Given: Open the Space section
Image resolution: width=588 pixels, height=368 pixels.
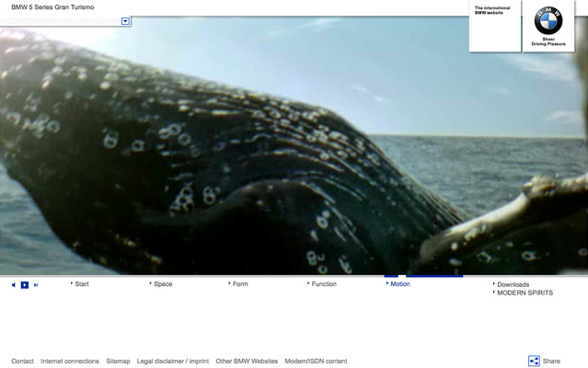Looking at the screenshot, I should [x=163, y=284].
